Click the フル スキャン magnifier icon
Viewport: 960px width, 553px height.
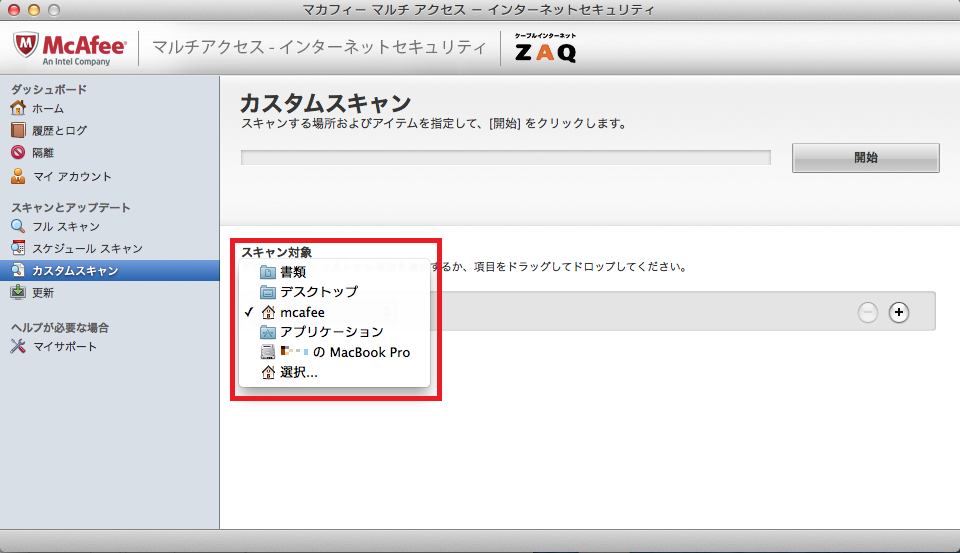point(18,226)
